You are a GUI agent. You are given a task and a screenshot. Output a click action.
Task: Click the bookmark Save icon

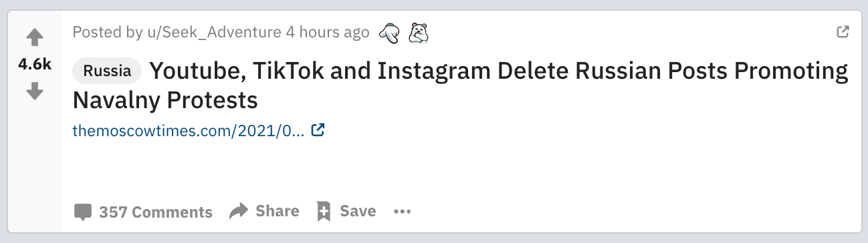click(324, 212)
